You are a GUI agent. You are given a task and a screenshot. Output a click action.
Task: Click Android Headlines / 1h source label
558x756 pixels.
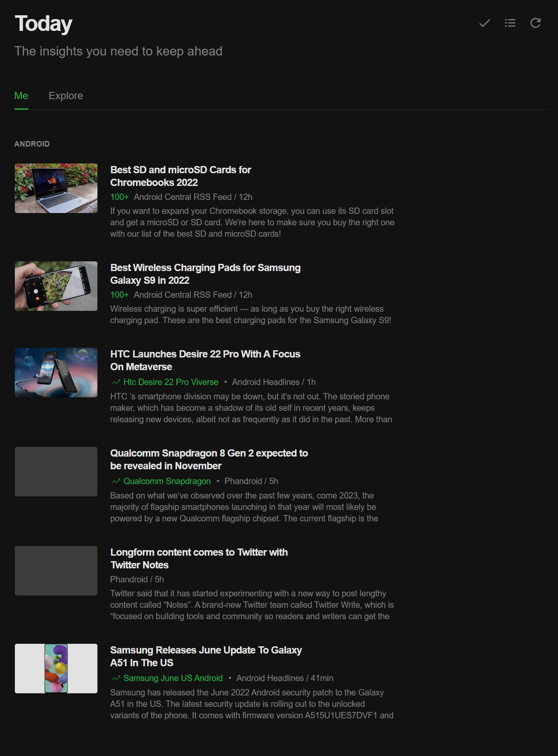[x=274, y=382]
